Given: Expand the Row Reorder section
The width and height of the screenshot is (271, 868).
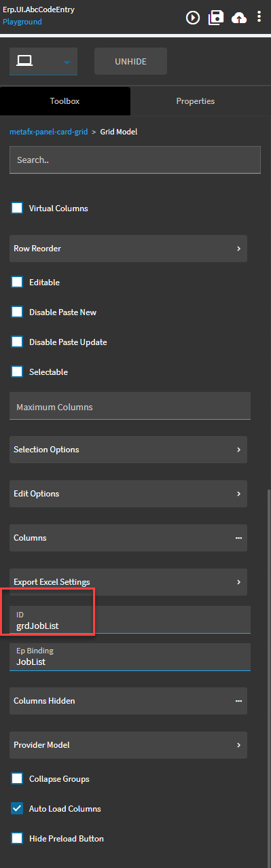Looking at the screenshot, I should tap(128, 249).
